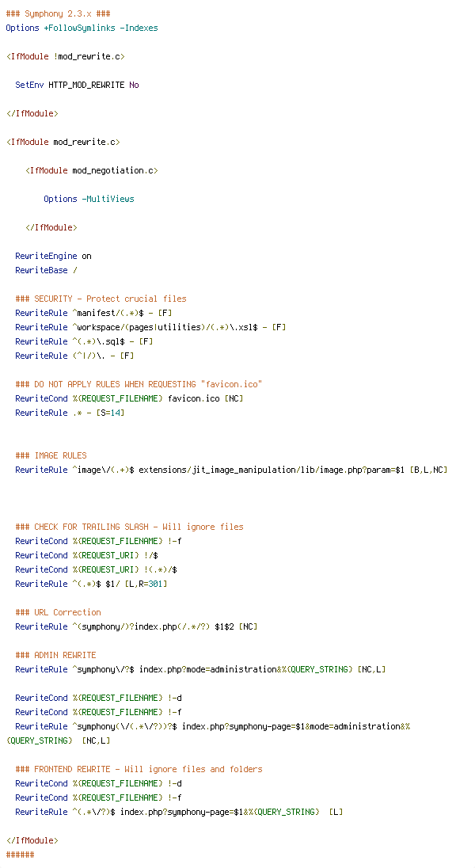
Task: Click '### IMAGE RULES' comment
Action: (x=51, y=455)
